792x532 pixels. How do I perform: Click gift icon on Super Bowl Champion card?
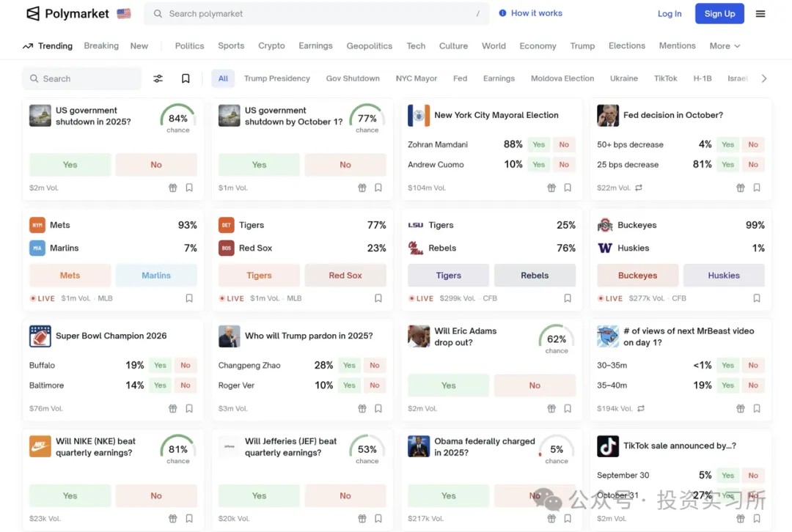pos(173,408)
